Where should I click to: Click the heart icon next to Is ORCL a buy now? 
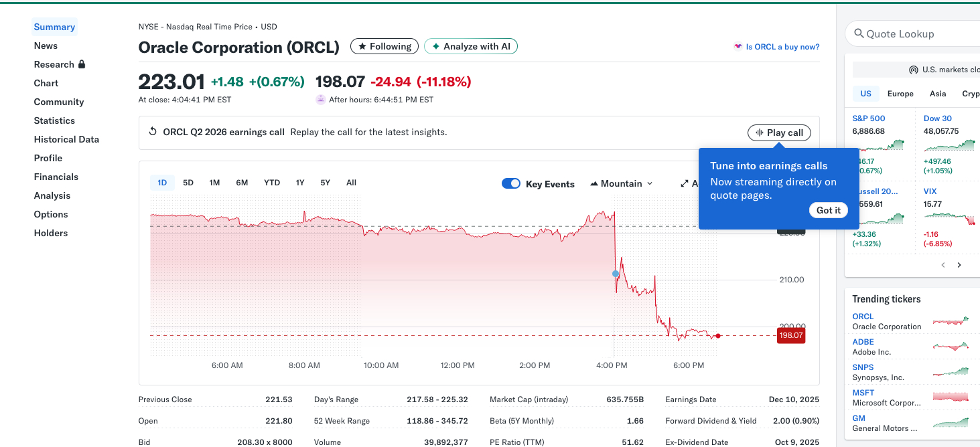pos(738,47)
